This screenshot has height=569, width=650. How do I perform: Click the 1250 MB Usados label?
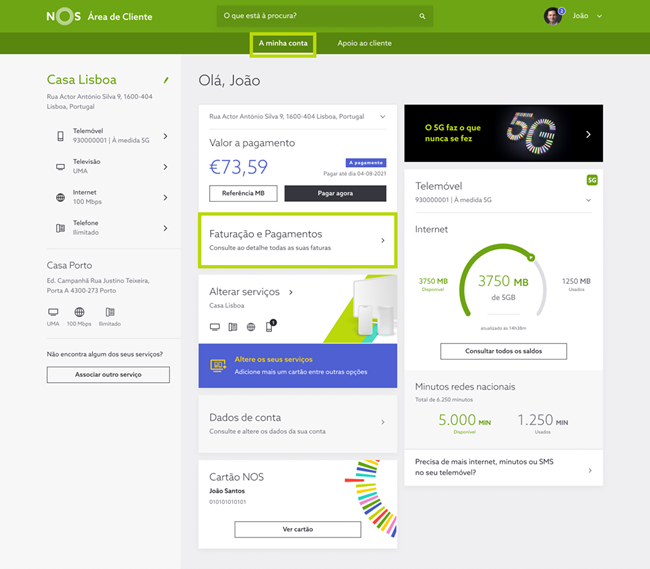click(576, 284)
